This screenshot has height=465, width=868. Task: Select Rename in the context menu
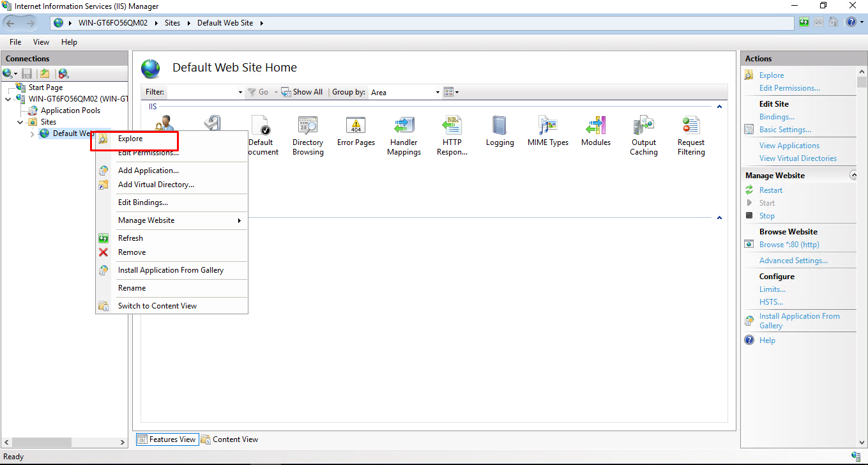171,288
